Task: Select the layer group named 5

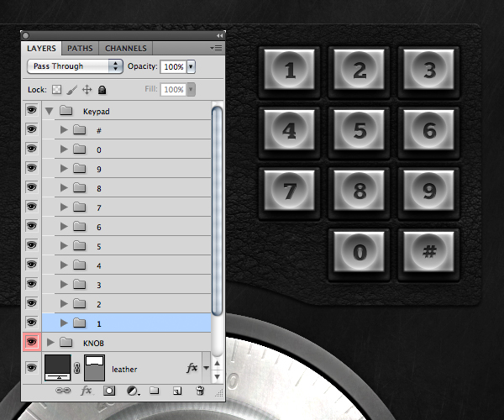Action: tap(126, 245)
